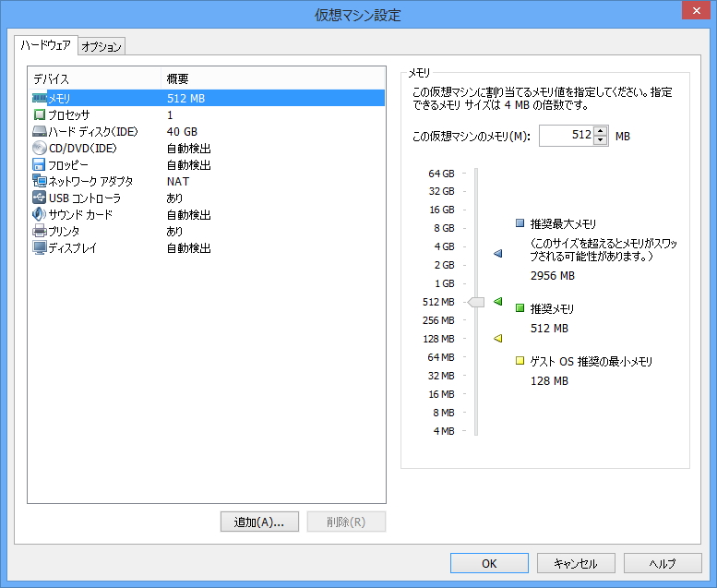The height and width of the screenshot is (588, 717).
Task: Click the 8 GB scale label
Action: [444, 228]
